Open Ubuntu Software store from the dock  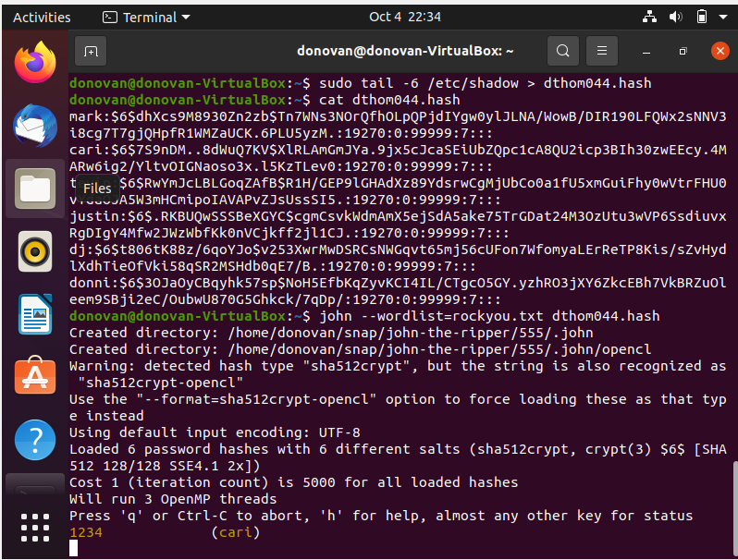coord(35,376)
